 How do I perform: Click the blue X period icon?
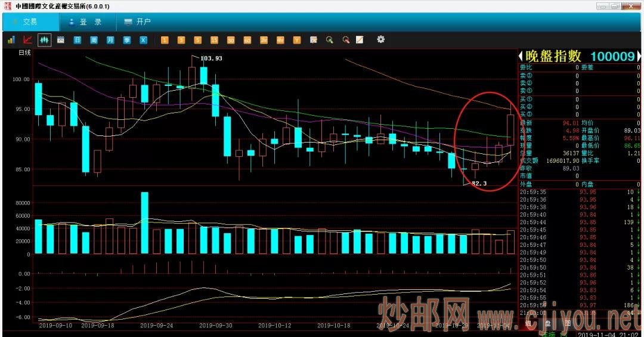tap(143, 40)
